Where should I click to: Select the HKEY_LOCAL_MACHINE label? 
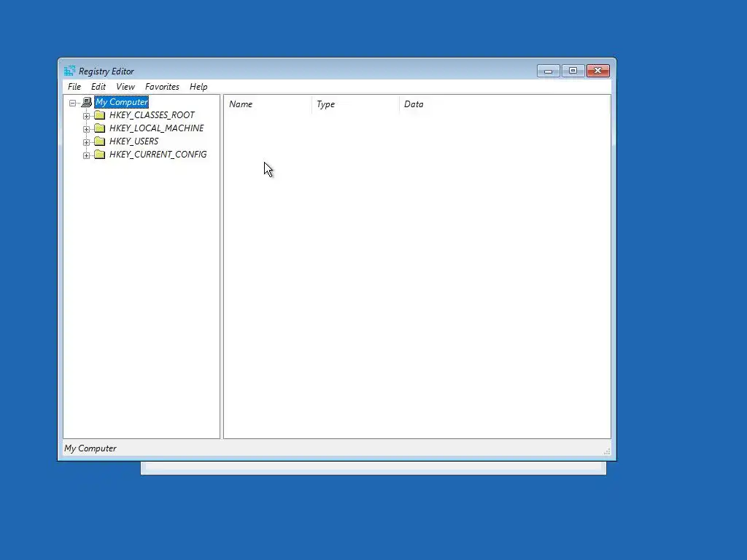(157, 128)
